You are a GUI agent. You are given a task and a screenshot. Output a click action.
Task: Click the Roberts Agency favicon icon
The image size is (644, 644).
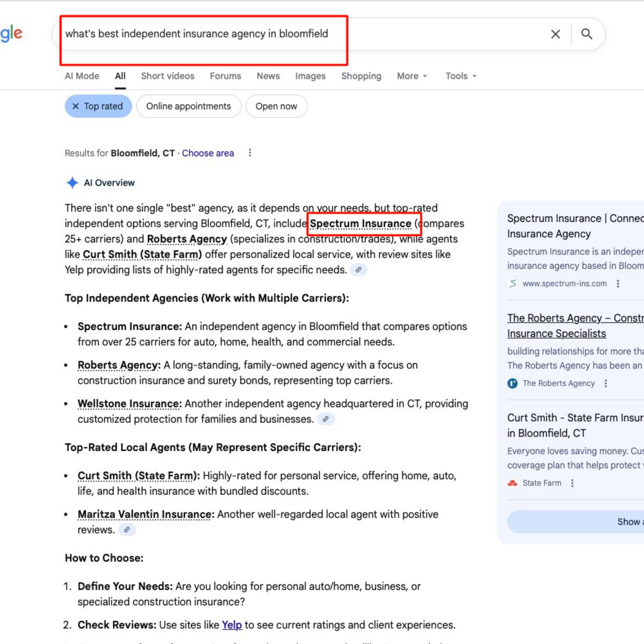pos(512,383)
